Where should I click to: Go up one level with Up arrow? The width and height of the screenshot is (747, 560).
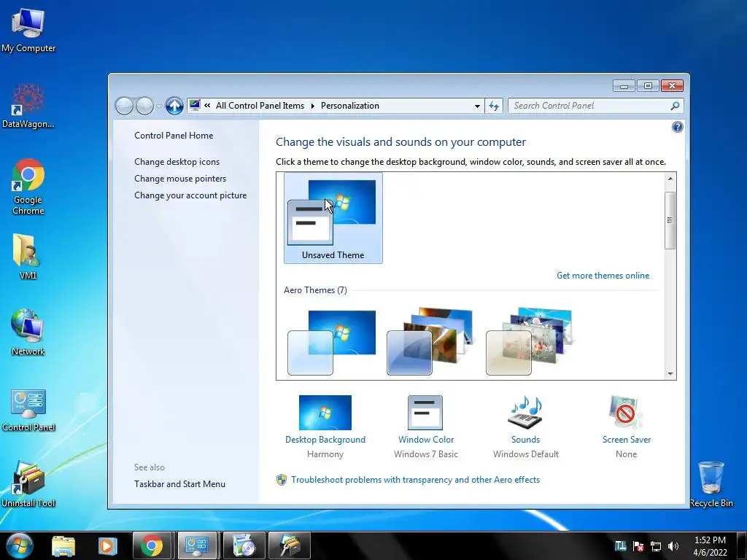(x=174, y=106)
